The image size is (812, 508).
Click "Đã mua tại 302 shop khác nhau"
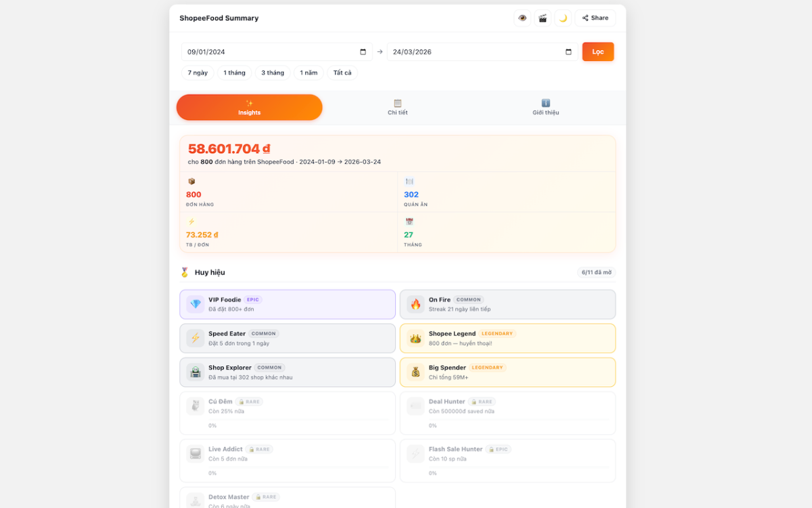pos(250,377)
